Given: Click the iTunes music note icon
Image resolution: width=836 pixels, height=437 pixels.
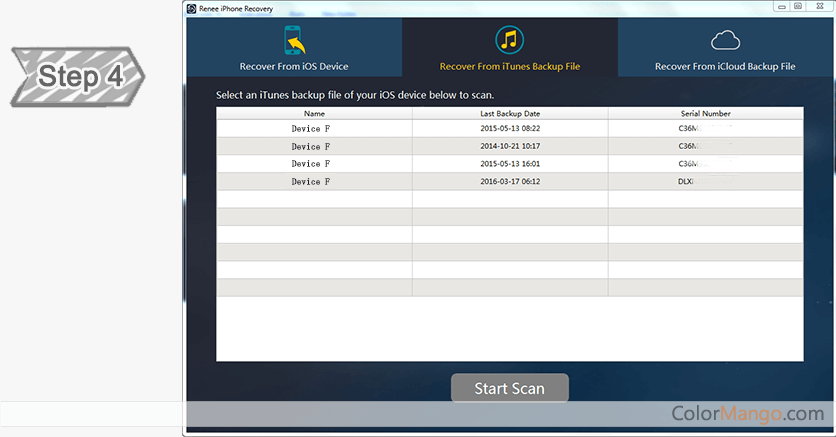Looking at the screenshot, I should pyautogui.click(x=510, y=41).
